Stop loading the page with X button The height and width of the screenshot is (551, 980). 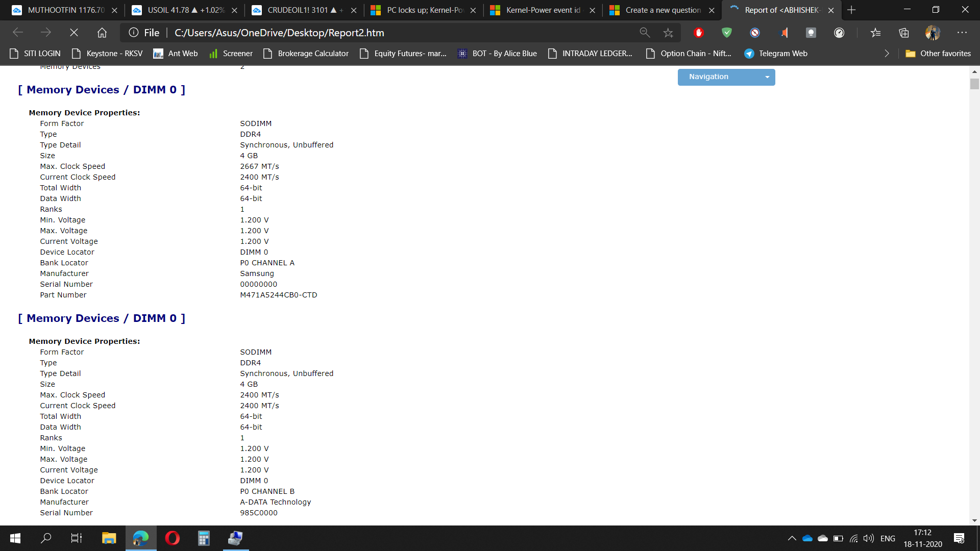(x=74, y=33)
